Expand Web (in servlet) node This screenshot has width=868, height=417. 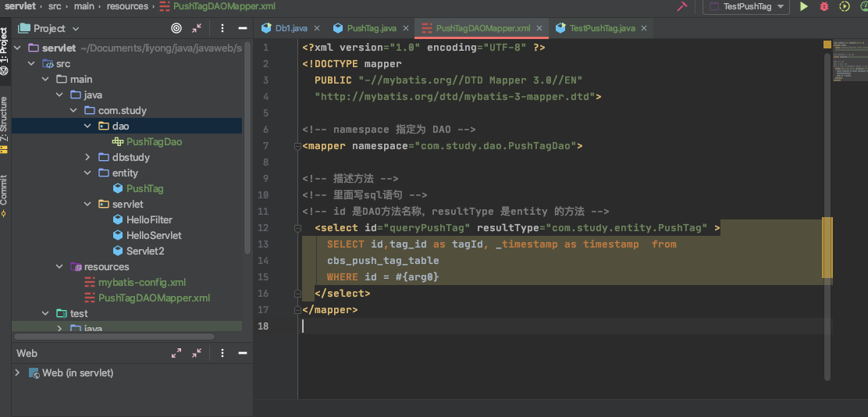(18, 372)
